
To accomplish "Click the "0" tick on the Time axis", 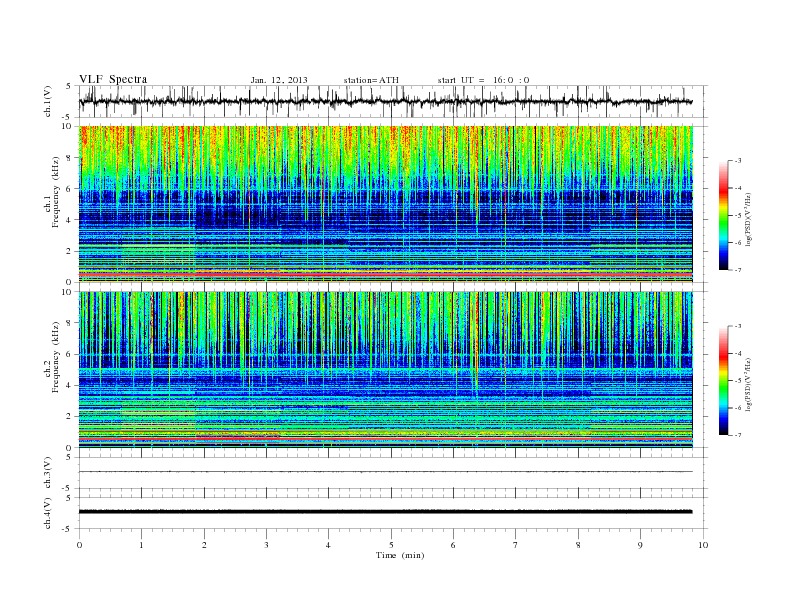I will [x=79, y=545].
